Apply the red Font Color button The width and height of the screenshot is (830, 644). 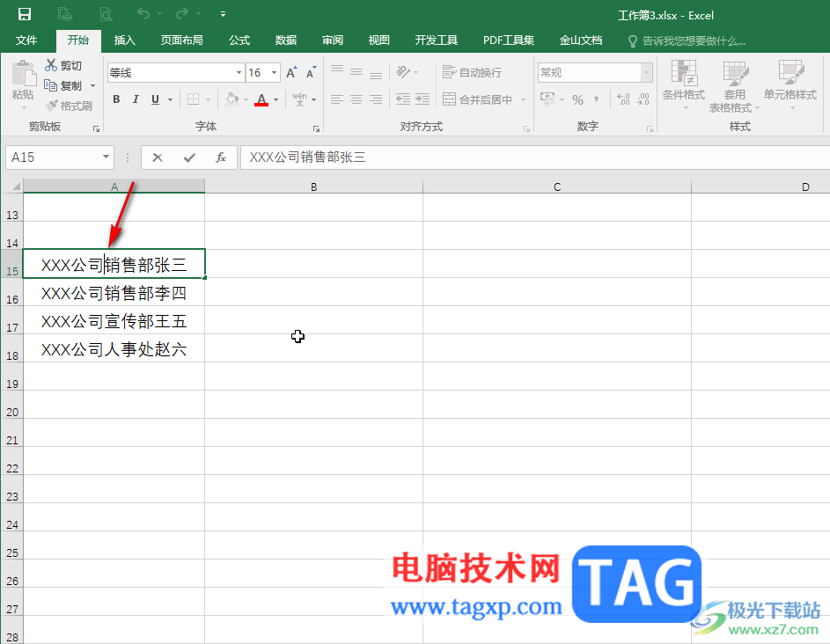(x=261, y=99)
